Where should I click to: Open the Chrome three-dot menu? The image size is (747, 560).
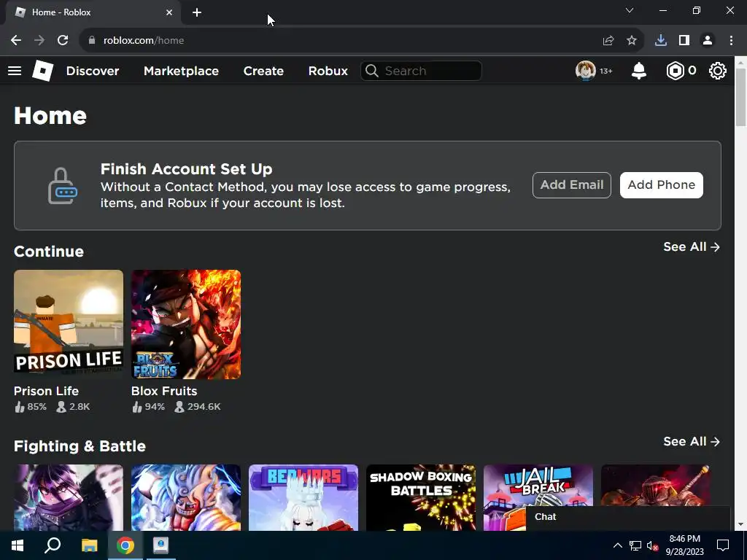click(731, 41)
